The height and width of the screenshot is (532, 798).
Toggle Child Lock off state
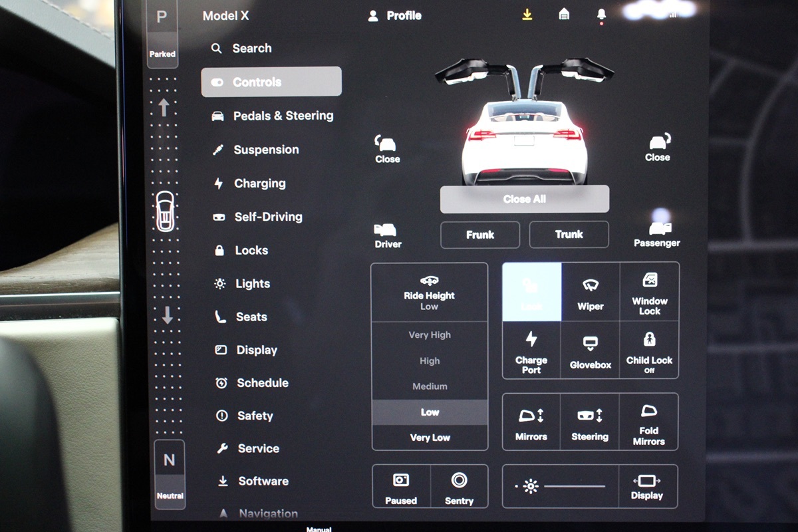click(x=650, y=350)
